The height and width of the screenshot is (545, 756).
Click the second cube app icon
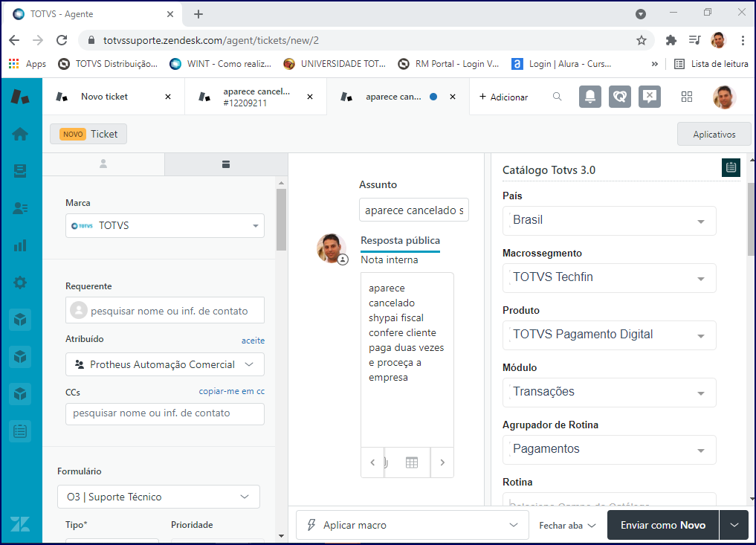pyautogui.click(x=20, y=357)
